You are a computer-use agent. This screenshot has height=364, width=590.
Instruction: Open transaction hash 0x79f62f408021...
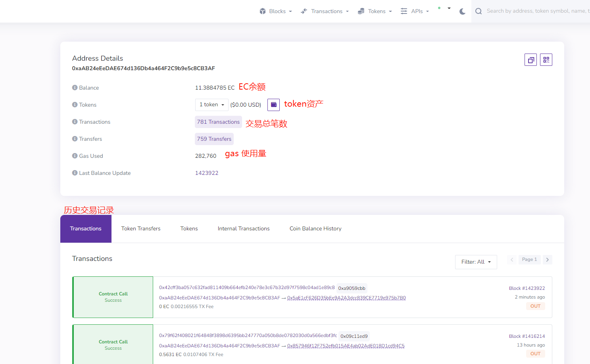pos(248,335)
